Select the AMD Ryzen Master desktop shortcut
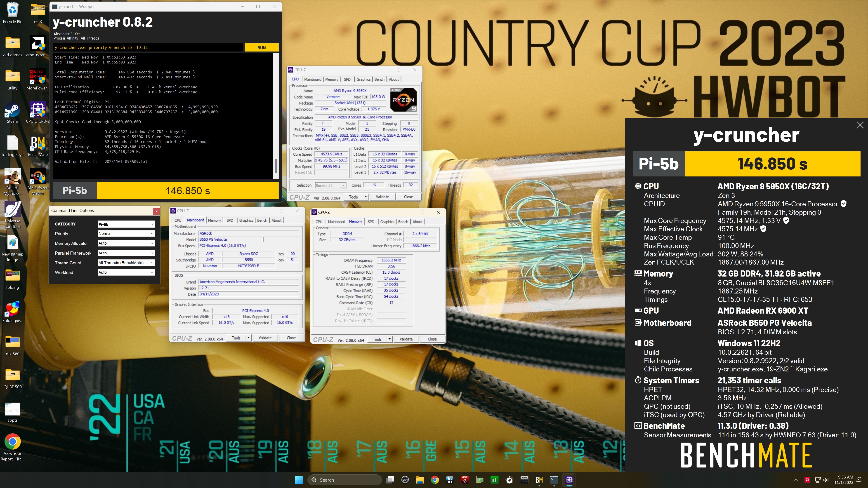 click(38, 181)
